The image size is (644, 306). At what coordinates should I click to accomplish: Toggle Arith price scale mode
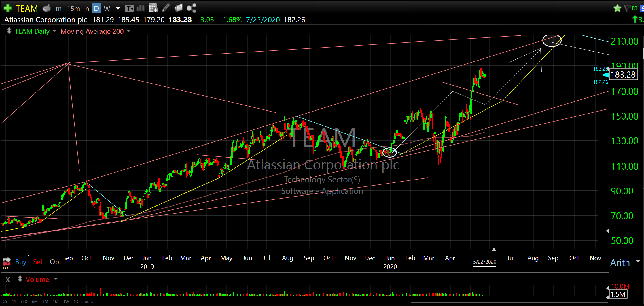pos(620,262)
